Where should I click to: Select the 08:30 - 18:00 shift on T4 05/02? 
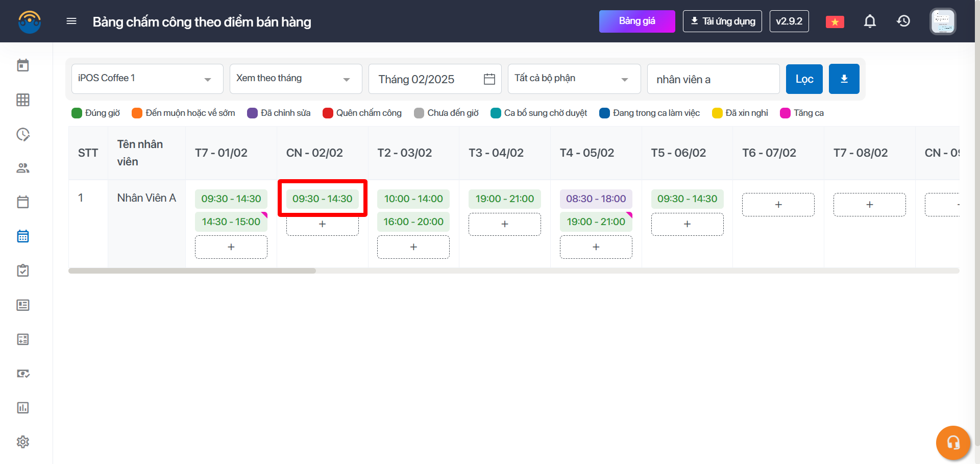[596, 199]
